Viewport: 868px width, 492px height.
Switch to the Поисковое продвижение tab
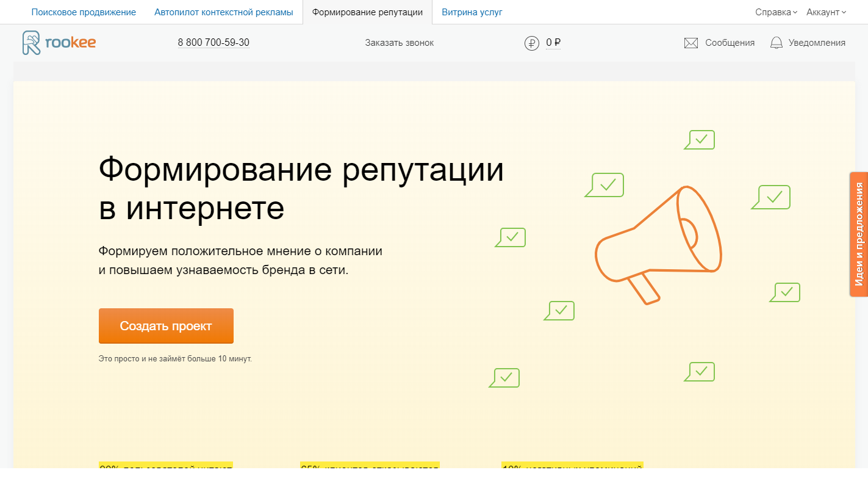[83, 11]
